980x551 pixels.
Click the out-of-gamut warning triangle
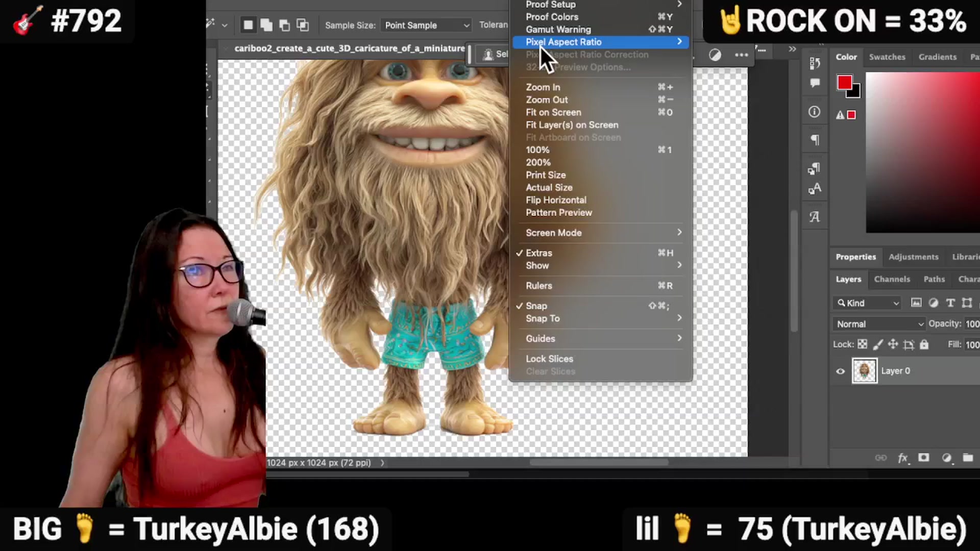pyautogui.click(x=840, y=115)
